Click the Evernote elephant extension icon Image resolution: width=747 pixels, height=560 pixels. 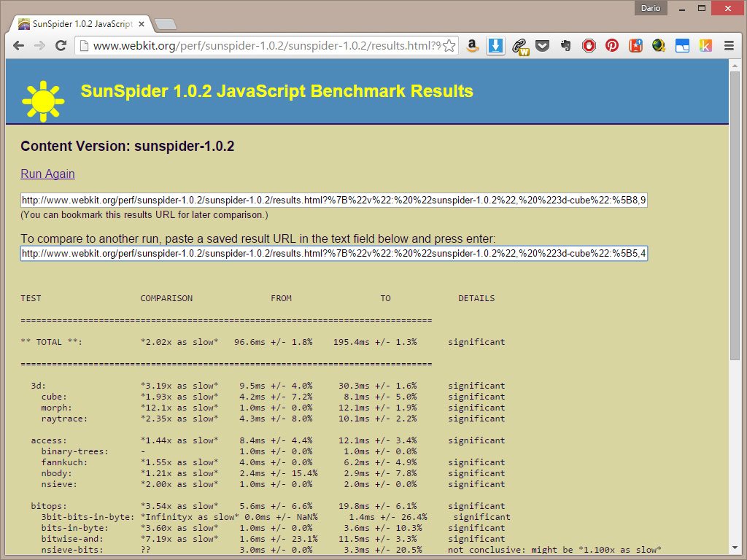(565, 45)
